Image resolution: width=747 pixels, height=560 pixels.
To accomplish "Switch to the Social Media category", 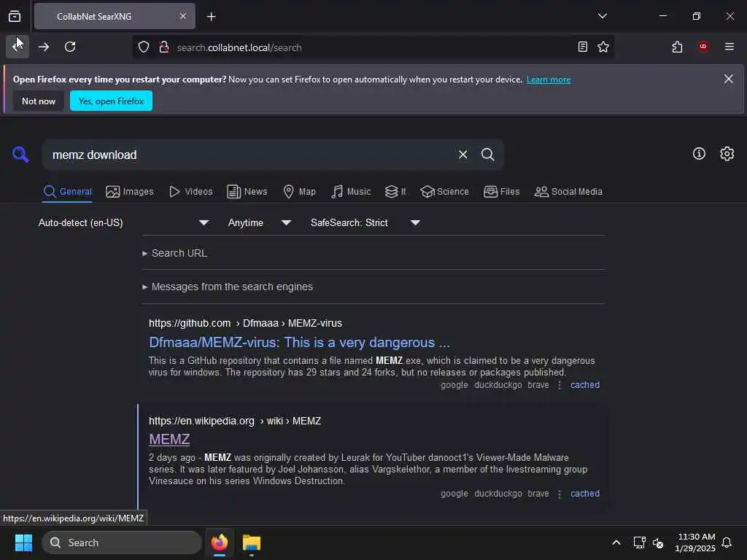I will tap(568, 192).
